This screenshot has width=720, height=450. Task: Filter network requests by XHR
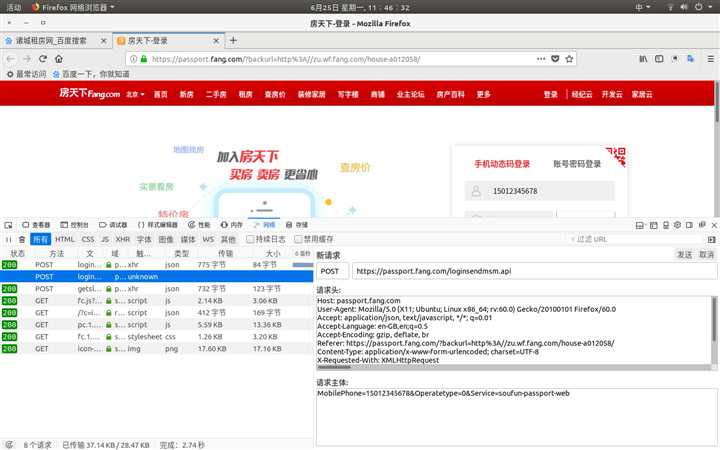123,239
